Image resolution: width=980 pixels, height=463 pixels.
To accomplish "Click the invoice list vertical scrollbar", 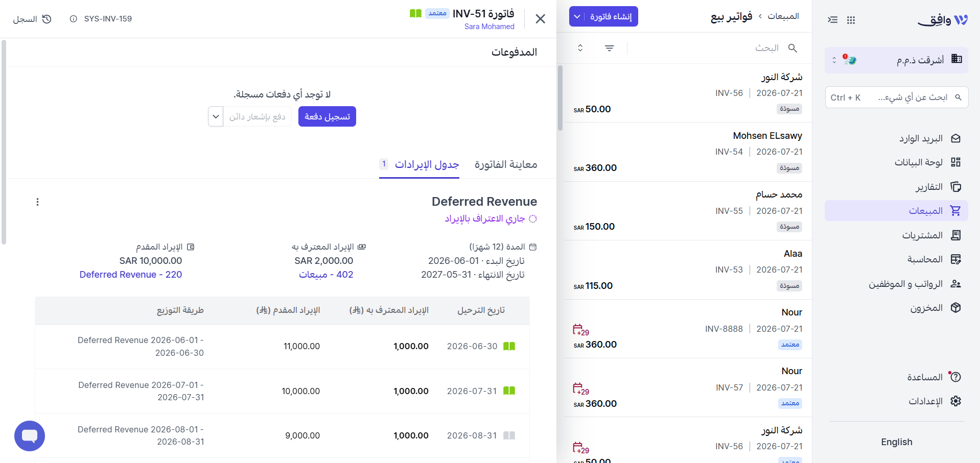I will point(560,98).
